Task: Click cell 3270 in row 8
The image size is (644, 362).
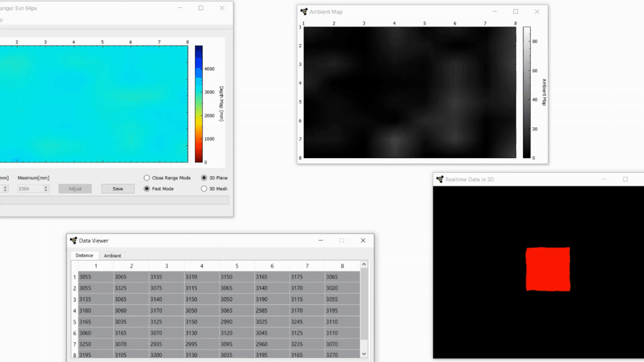Action: pyautogui.click(x=342, y=355)
